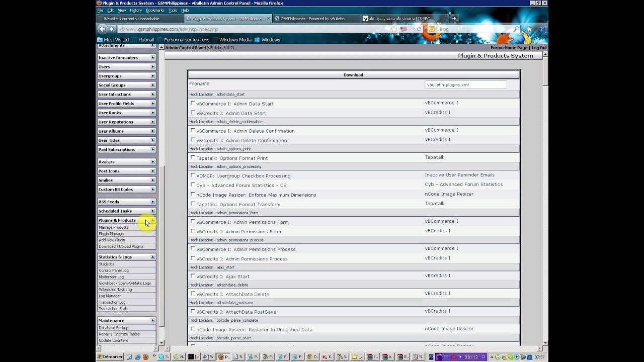Check vBCommerce I: Admin Data Start checkbox

[193, 103]
